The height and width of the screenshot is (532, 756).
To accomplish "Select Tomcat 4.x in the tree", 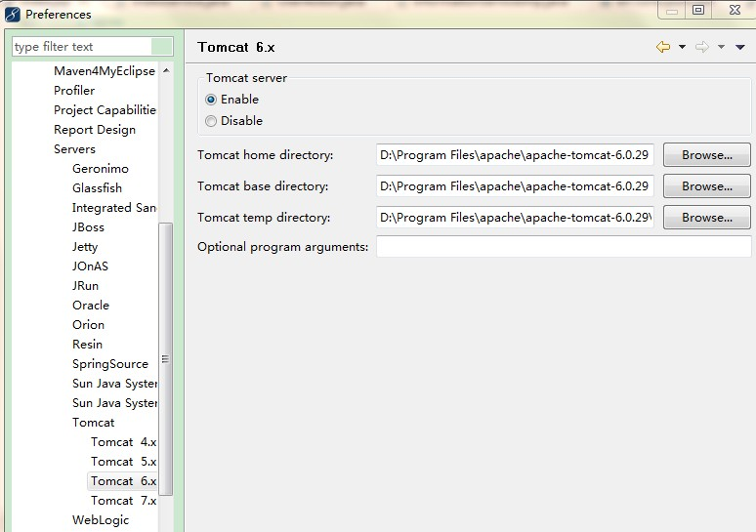I will [x=123, y=442].
